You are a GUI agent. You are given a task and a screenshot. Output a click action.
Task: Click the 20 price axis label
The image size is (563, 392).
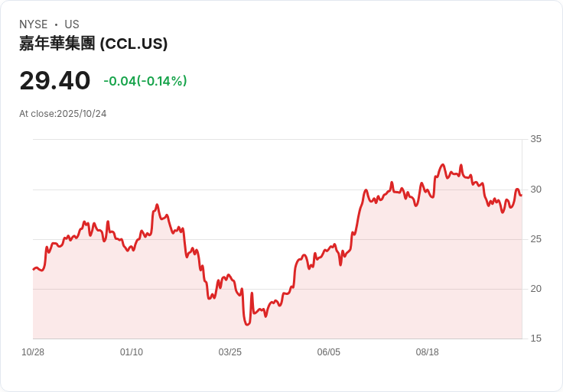click(x=535, y=289)
